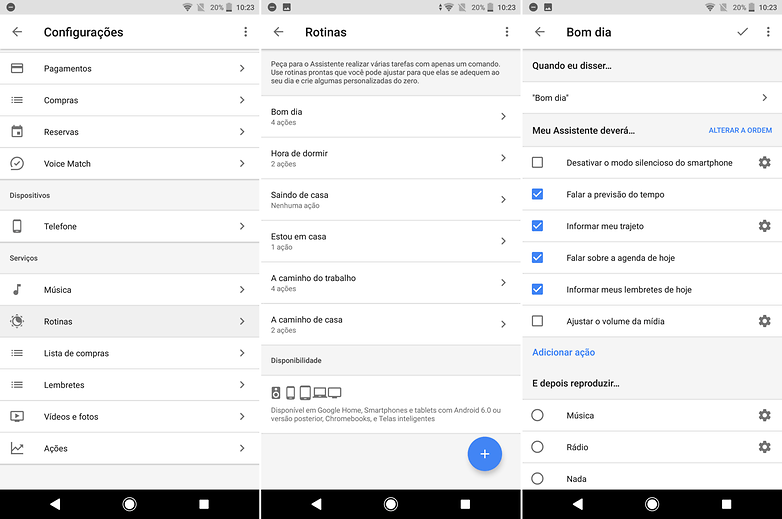Image resolution: width=782 pixels, height=519 pixels.
Task: Expand Reservas via its chevron
Action: pyautogui.click(x=242, y=132)
